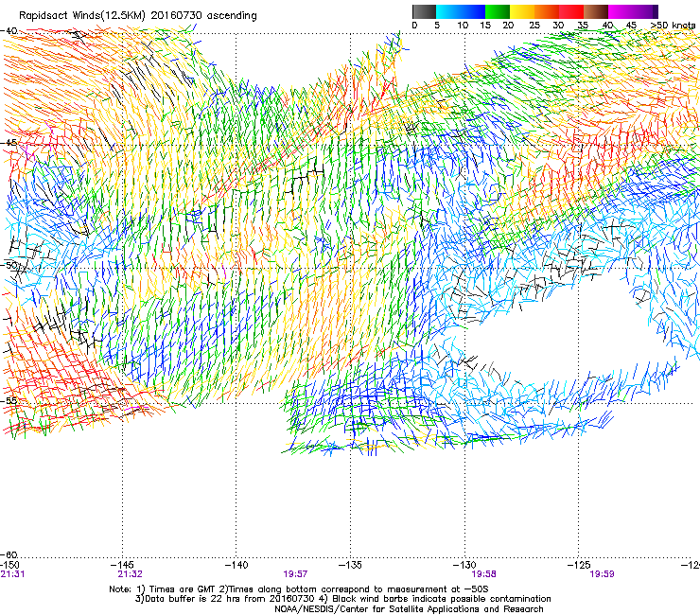This screenshot has width=700, height=615.
Task: Click the latitude label '-50'
Action: [x=9, y=265]
